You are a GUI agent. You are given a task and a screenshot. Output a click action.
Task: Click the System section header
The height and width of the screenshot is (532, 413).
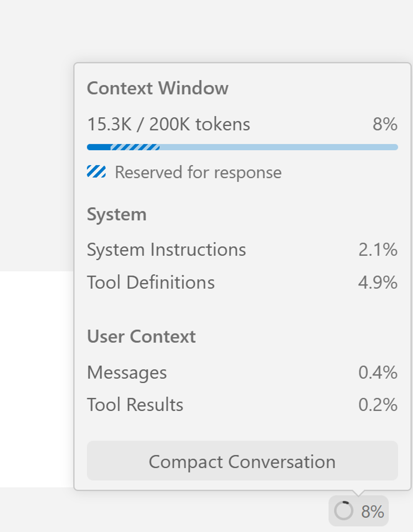(117, 214)
